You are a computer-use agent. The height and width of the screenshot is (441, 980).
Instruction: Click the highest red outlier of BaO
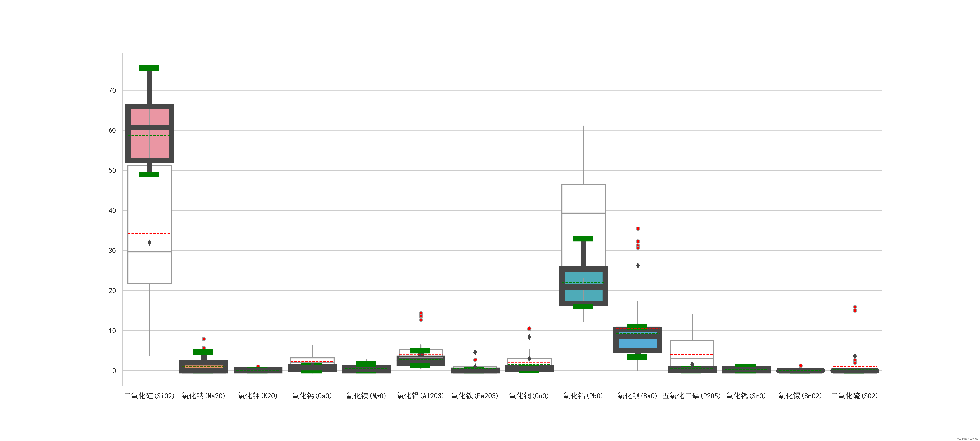[638, 229]
